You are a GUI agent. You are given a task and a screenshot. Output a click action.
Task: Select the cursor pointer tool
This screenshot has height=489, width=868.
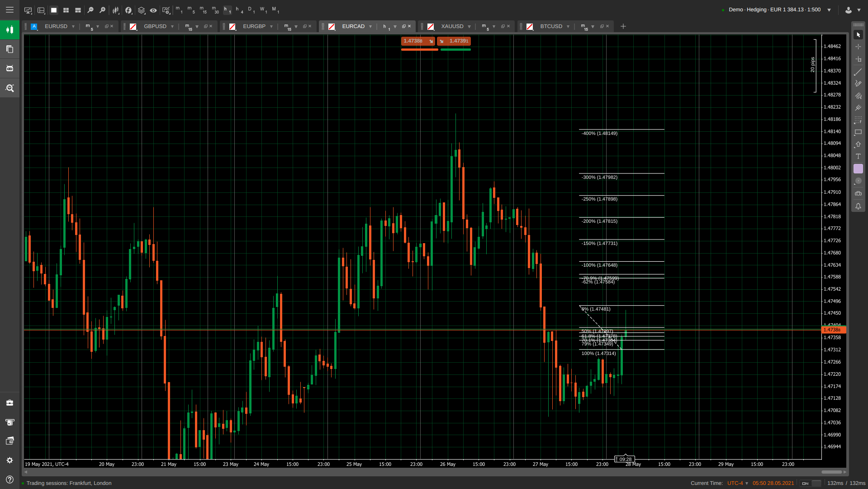(858, 35)
